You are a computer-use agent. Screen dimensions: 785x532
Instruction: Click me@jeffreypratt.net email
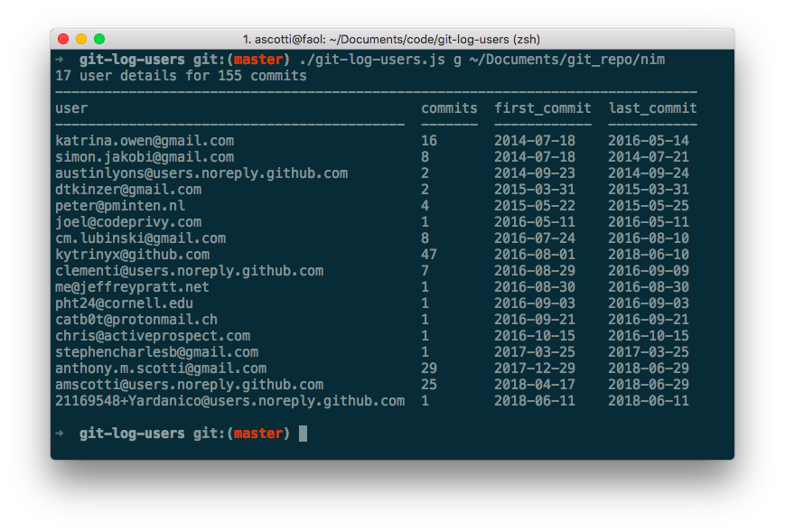pyautogui.click(x=132, y=287)
